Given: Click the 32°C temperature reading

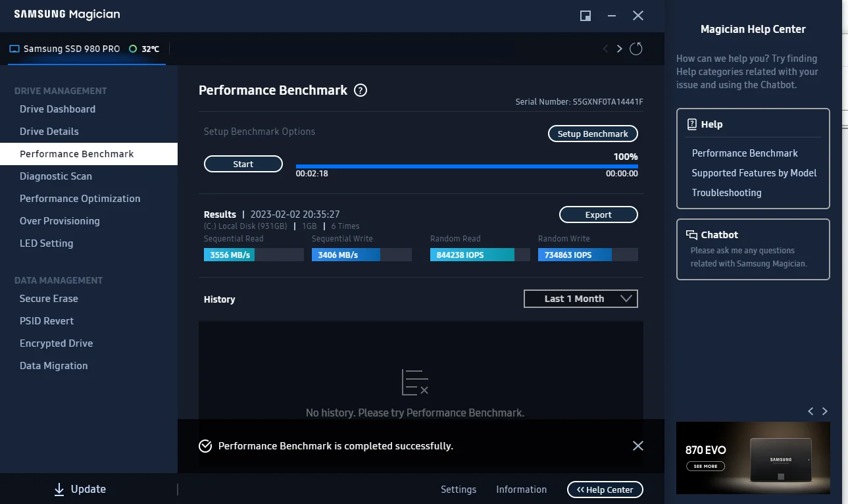Looking at the screenshot, I should pyautogui.click(x=151, y=49).
